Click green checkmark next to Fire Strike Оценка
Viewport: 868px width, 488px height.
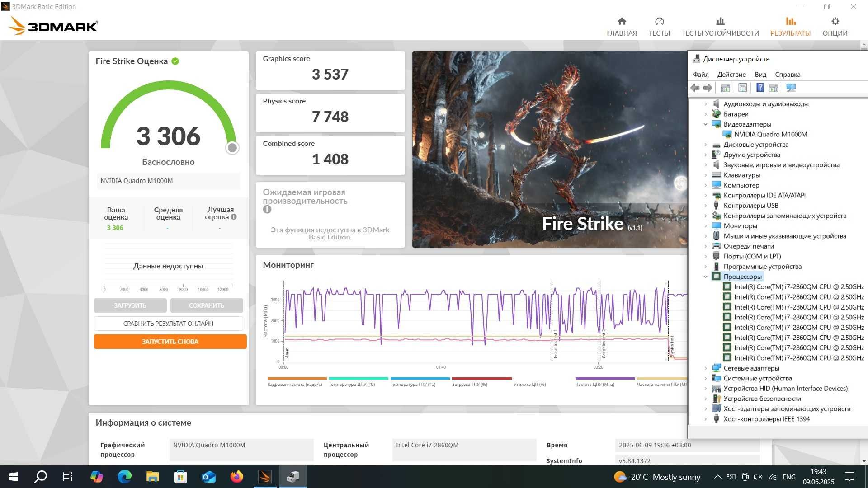[175, 61]
